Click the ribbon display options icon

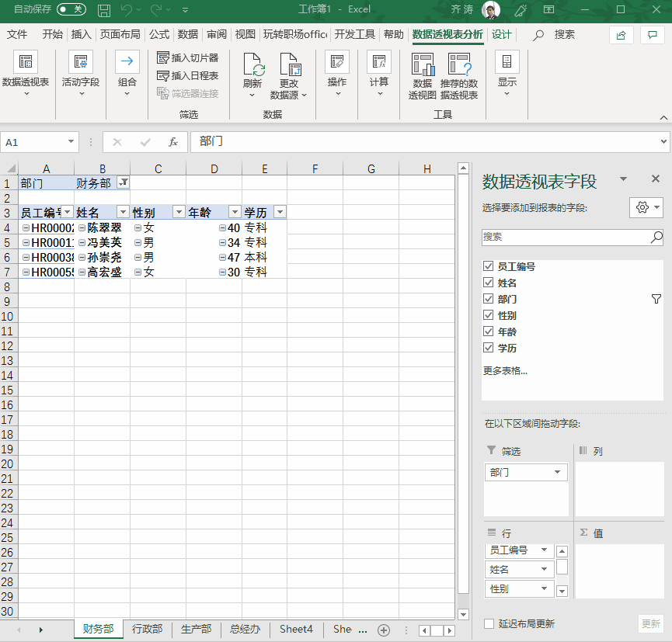[x=549, y=9]
